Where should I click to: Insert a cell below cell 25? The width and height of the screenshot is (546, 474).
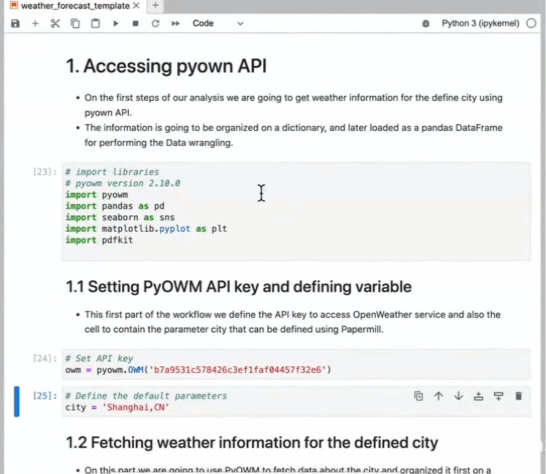tap(499, 396)
